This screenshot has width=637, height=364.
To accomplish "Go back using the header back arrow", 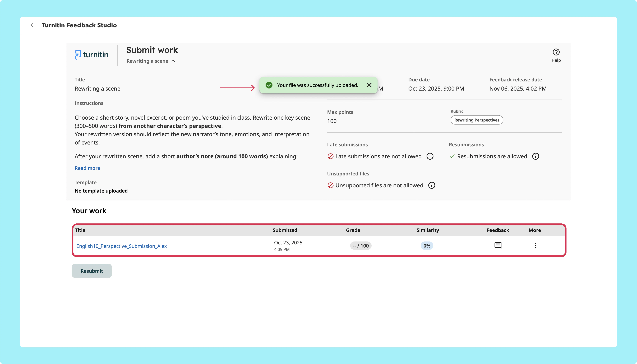I will (x=32, y=25).
